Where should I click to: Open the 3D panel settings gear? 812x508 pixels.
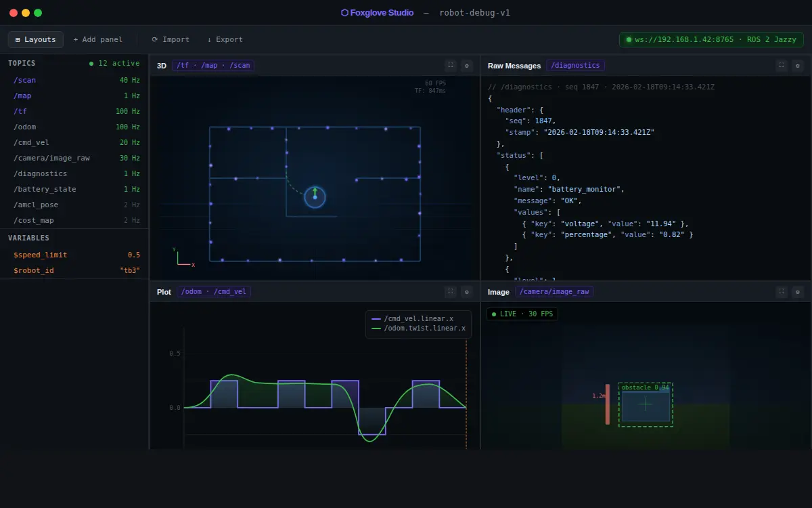(466, 66)
